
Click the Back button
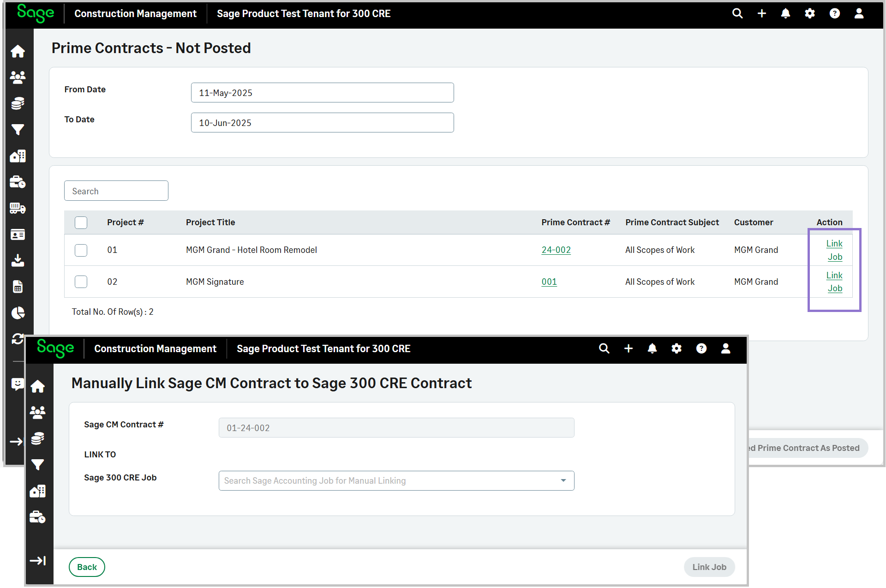(x=87, y=567)
